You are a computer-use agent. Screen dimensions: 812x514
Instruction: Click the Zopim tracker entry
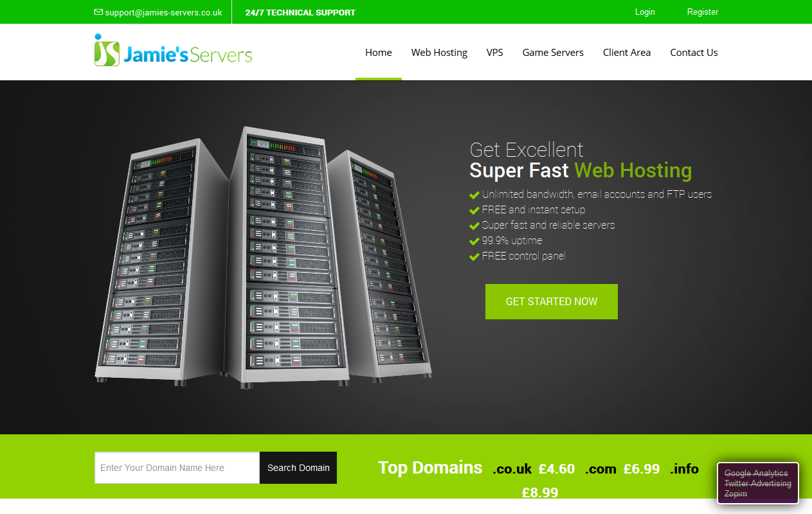[735, 493]
